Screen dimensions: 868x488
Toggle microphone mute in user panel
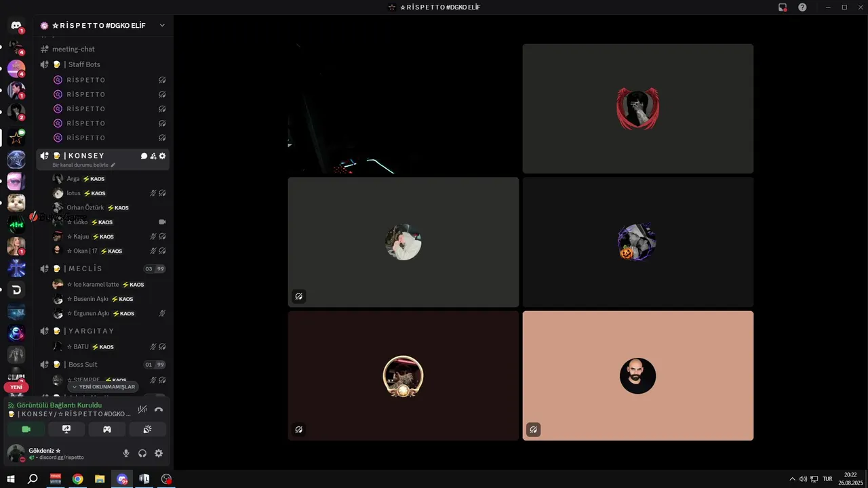(x=126, y=453)
